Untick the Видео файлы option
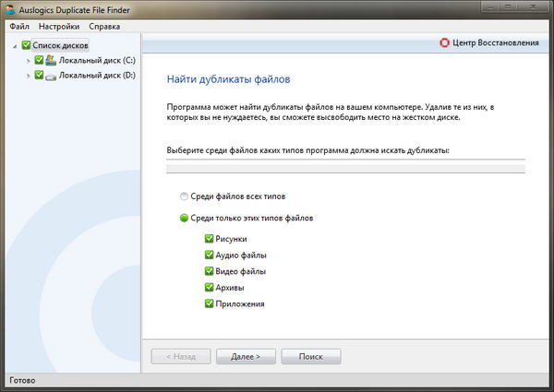Viewport: 554px width, 392px height. (209, 272)
